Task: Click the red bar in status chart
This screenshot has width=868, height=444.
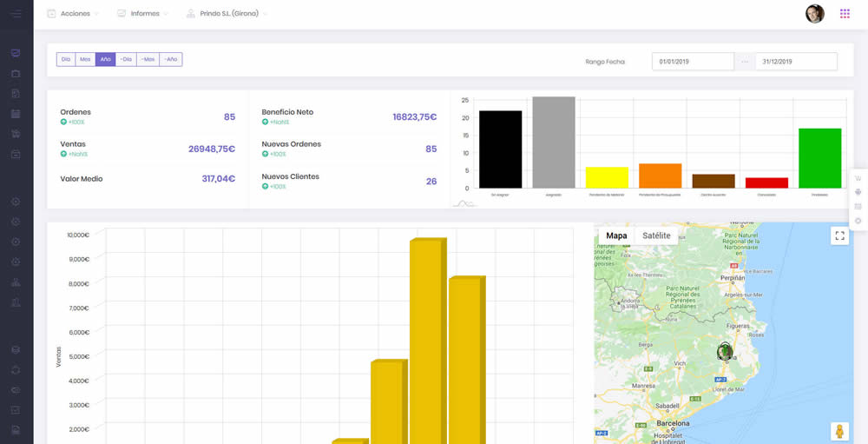Action: [x=766, y=183]
